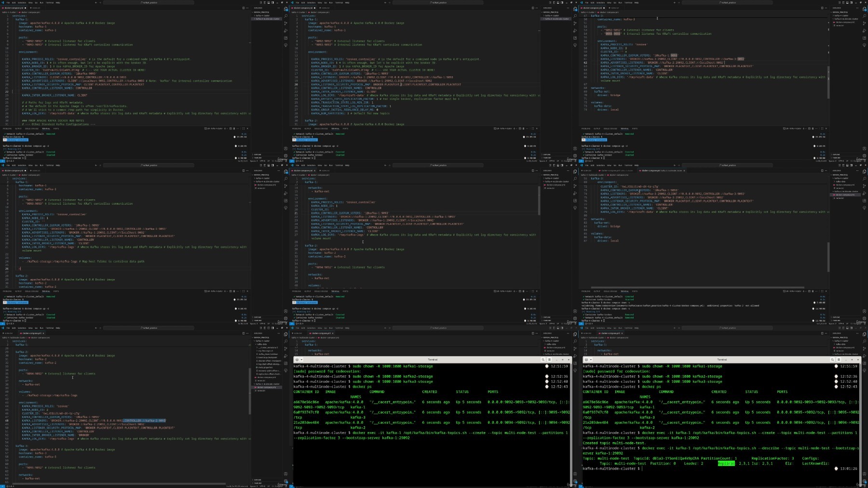Open Terminal menu in top-left window's menu bar
868x488 pixels.
pos(50,2)
